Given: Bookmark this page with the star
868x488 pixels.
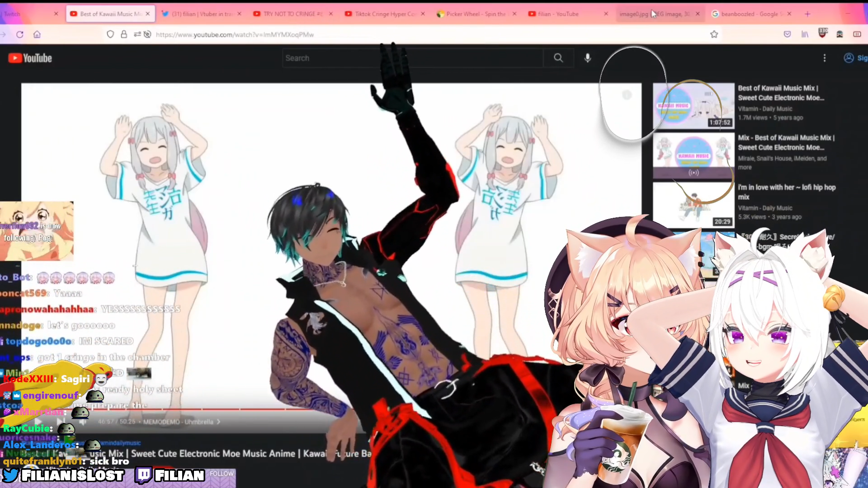Looking at the screenshot, I should coord(714,34).
